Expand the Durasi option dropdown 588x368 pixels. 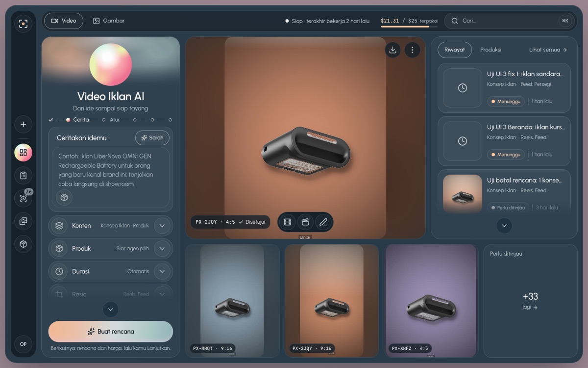162,271
